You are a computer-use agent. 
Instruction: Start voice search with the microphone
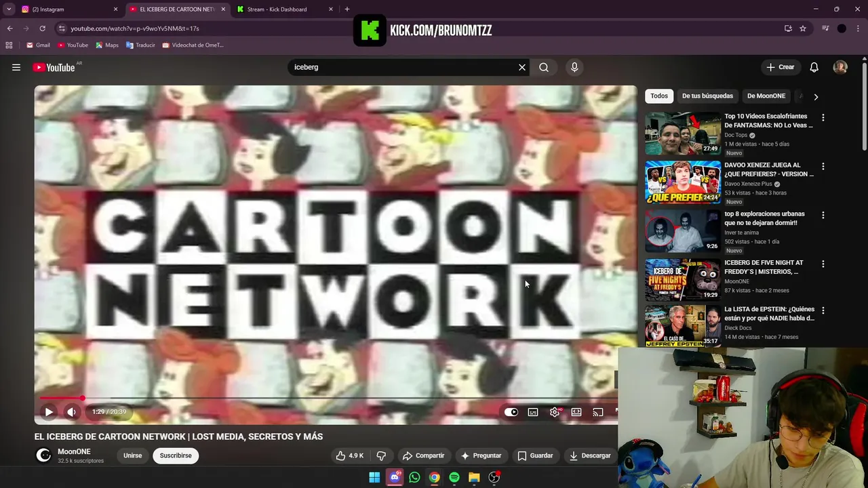(x=574, y=67)
